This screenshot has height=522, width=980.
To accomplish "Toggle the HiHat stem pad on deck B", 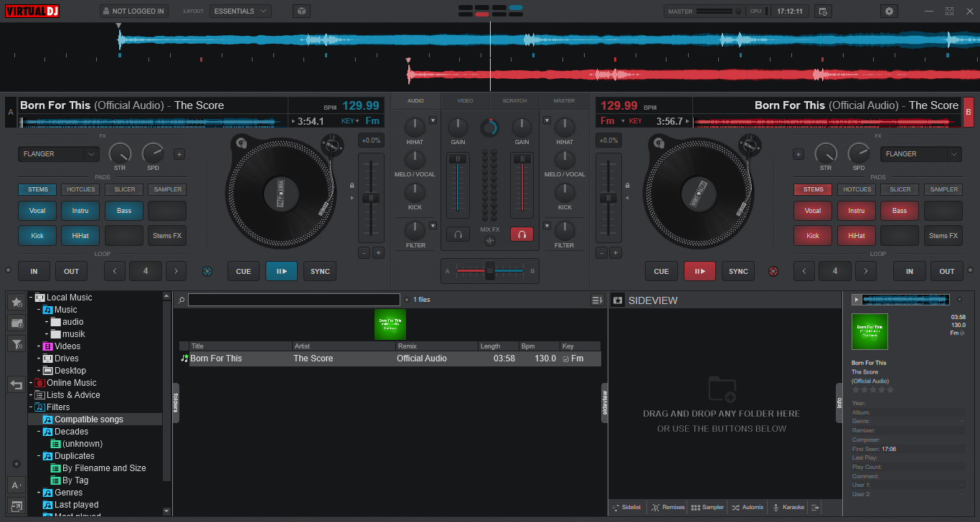I will pyautogui.click(x=857, y=235).
